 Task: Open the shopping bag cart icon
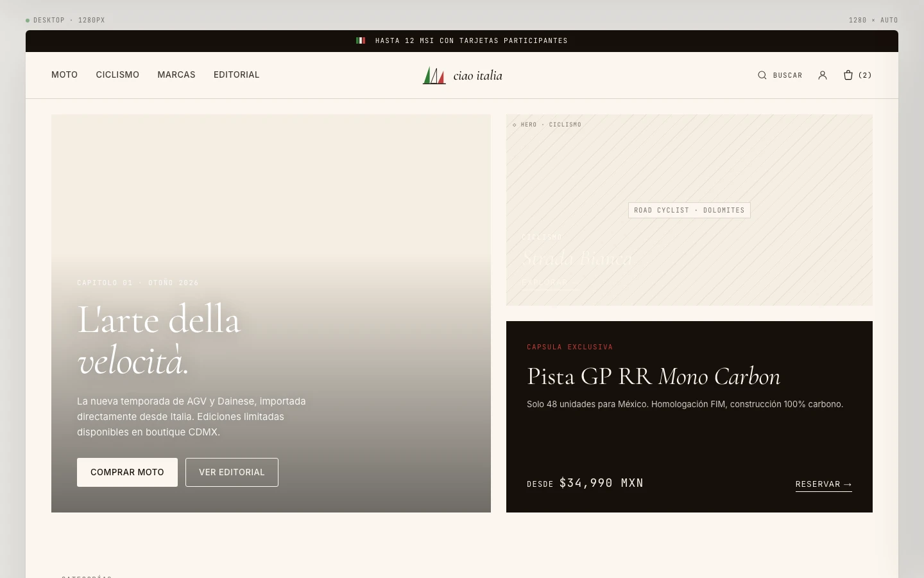click(x=848, y=75)
